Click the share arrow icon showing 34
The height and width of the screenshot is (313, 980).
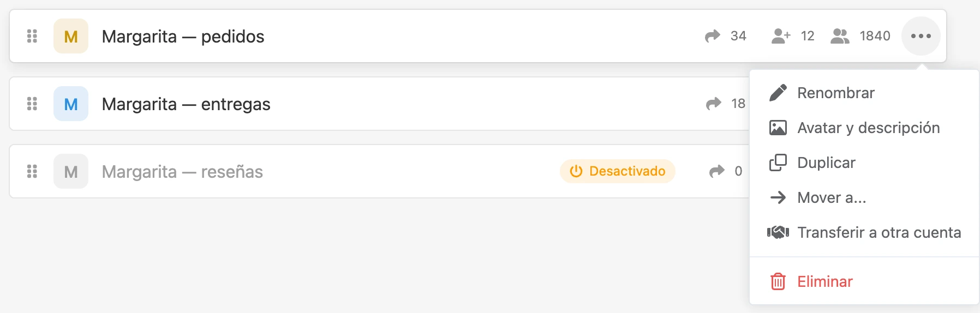713,36
